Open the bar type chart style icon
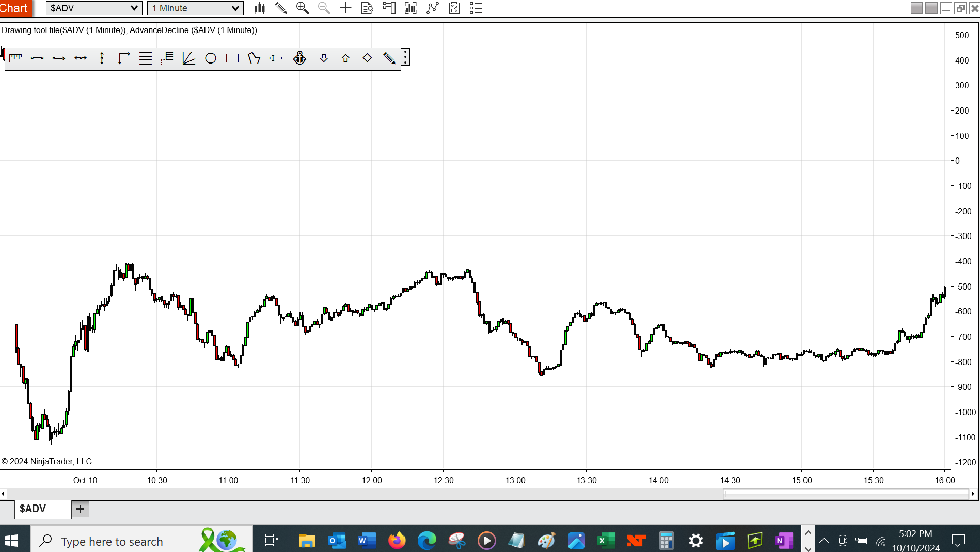This screenshot has width=980, height=552. (x=260, y=8)
